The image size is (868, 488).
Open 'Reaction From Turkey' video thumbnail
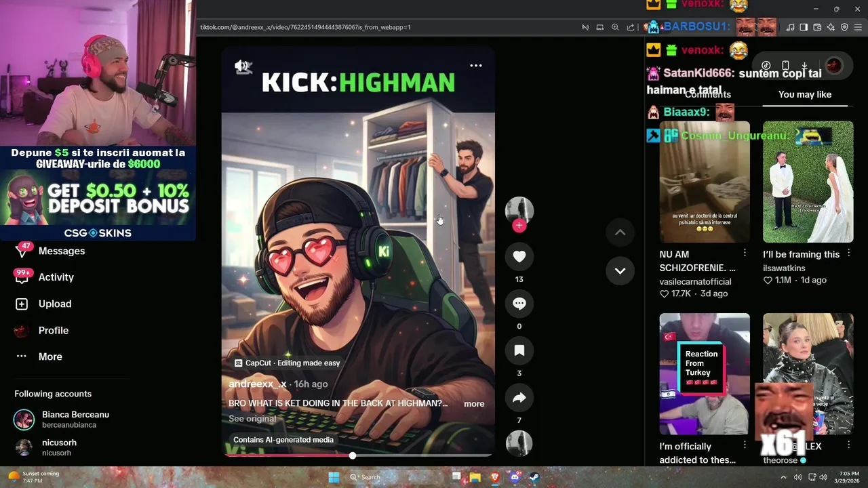[x=705, y=374]
